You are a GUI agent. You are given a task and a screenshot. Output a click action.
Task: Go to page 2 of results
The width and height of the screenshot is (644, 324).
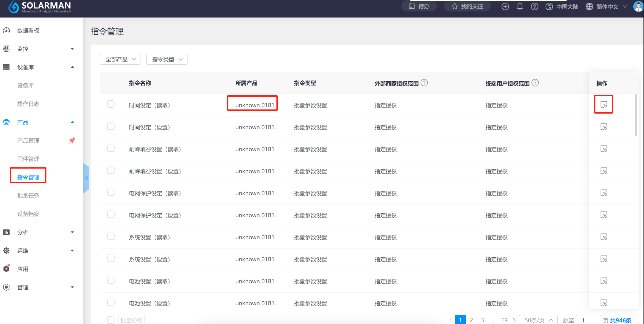pyautogui.click(x=471, y=320)
